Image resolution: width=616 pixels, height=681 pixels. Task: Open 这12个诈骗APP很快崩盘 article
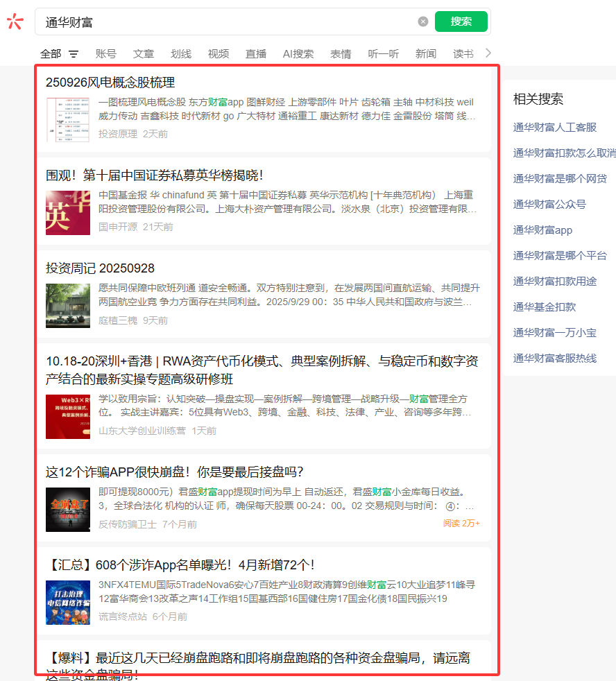pos(174,472)
